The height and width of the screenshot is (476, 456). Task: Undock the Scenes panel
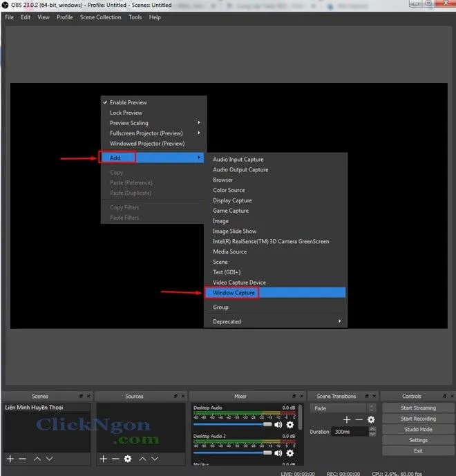[x=81, y=396]
